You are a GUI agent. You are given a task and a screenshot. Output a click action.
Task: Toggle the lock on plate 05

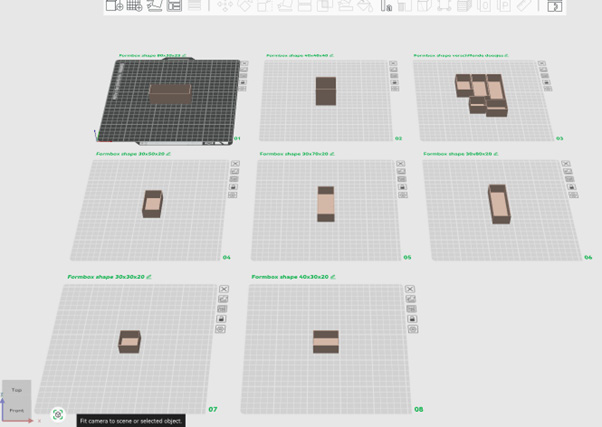[402, 187]
